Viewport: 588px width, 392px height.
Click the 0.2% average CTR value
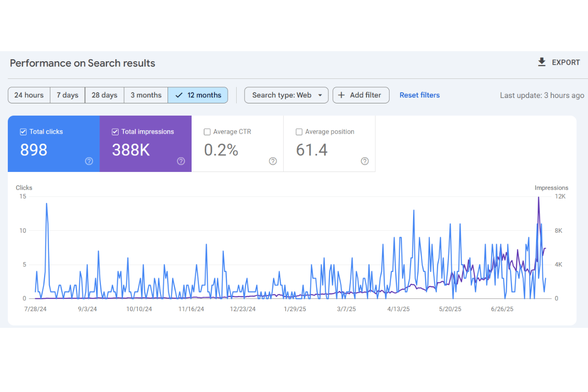click(221, 150)
